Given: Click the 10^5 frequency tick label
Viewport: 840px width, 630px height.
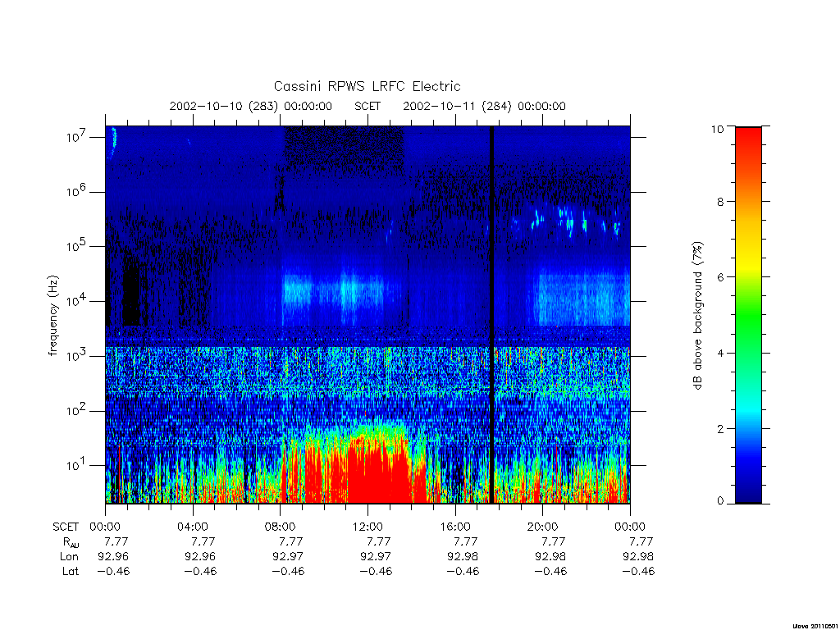Looking at the screenshot, I should pyautogui.click(x=77, y=246).
